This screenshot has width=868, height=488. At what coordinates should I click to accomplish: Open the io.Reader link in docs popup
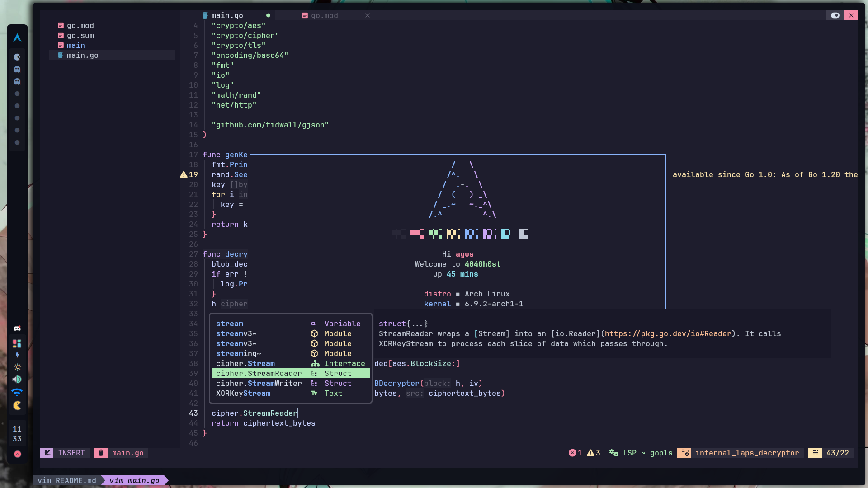pyautogui.click(x=575, y=333)
